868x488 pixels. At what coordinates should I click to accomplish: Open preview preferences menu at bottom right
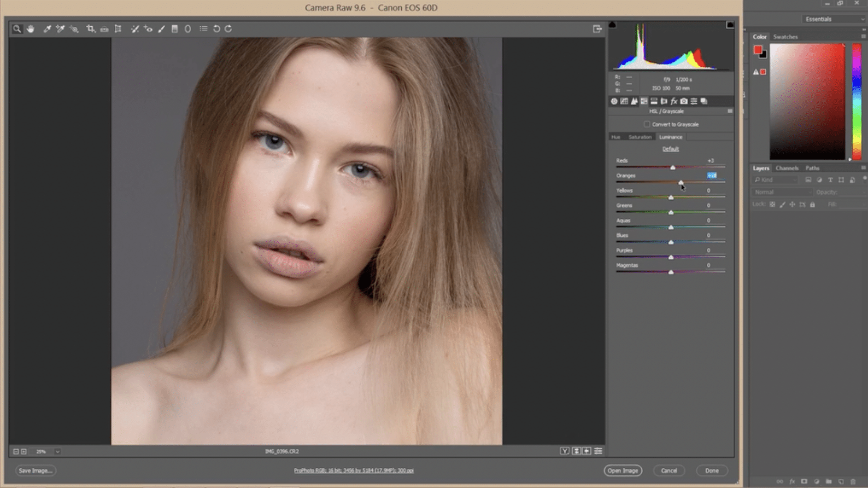(598, 451)
